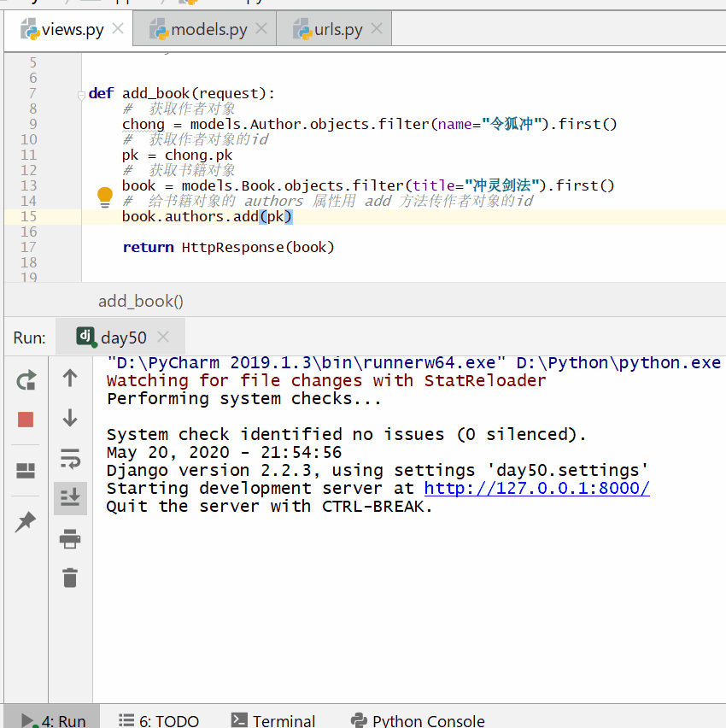
Task: Click the restore layout icon
Action: coord(26,471)
